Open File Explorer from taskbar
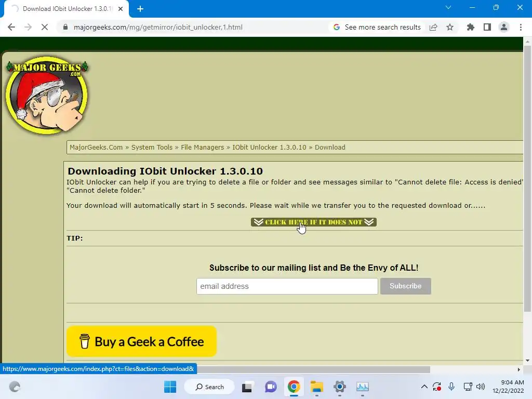Viewport: 532px width, 399px height. pyautogui.click(x=316, y=387)
